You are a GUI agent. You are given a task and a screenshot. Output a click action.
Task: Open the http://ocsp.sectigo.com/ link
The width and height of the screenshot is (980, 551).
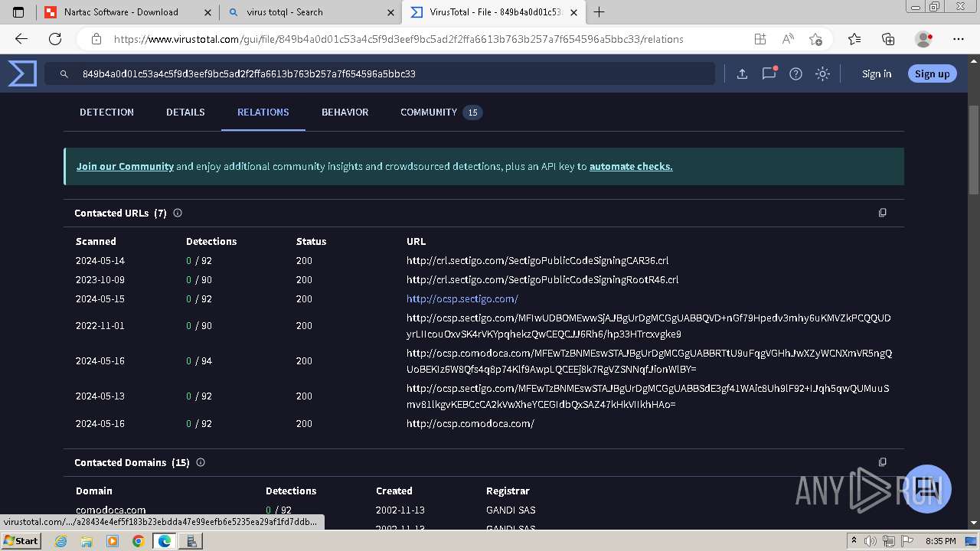click(462, 299)
